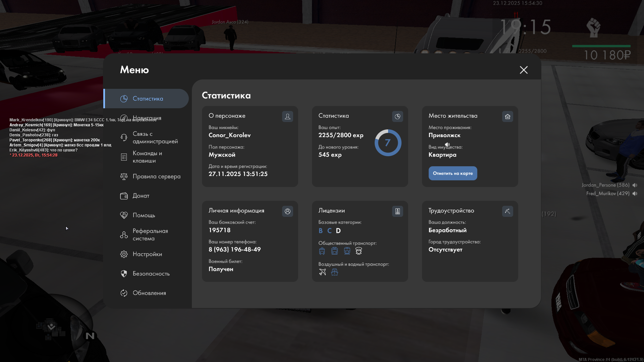Click the house icon in Место жительства card

[507, 116]
